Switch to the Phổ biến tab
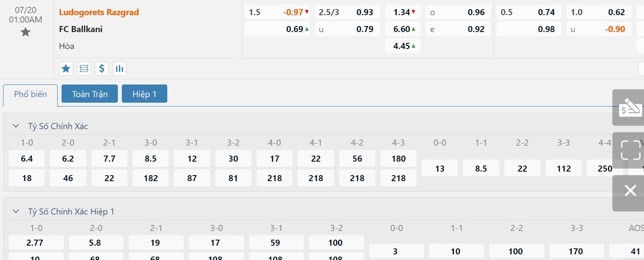This screenshot has width=644, height=260. (x=30, y=94)
